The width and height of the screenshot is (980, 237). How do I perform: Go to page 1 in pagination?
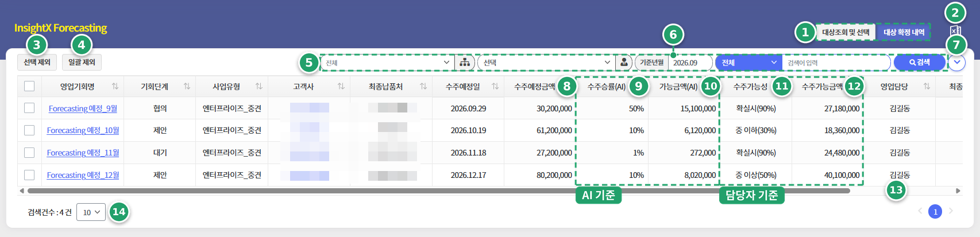coord(935,212)
